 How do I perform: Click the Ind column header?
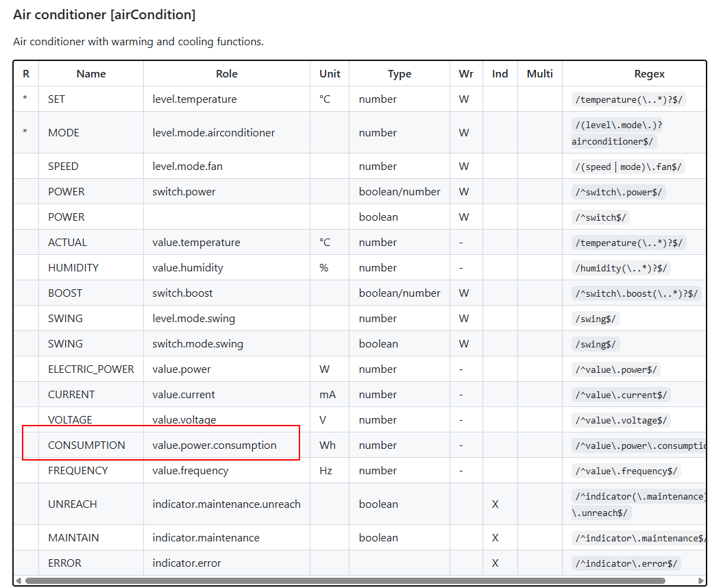[x=500, y=74]
